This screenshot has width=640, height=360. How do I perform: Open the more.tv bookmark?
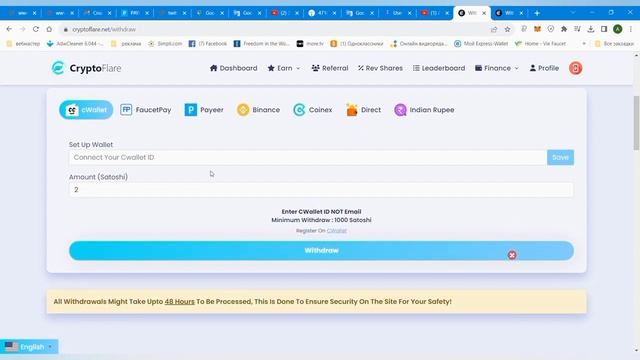point(310,44)
